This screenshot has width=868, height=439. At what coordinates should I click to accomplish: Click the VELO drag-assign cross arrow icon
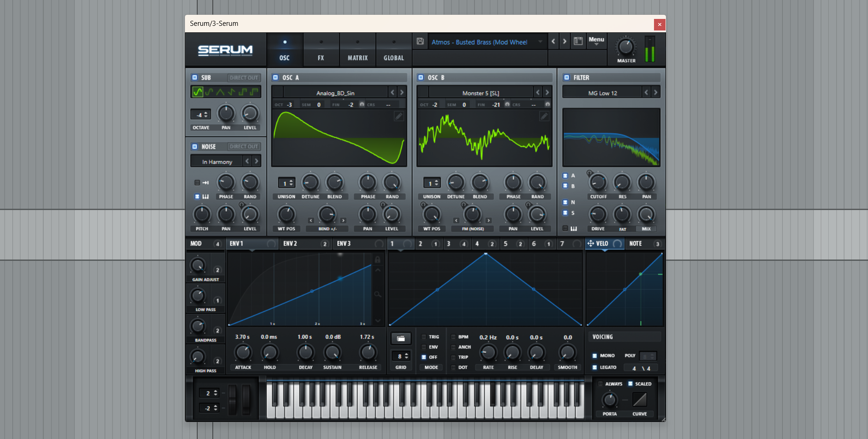(x=590, y=243)
